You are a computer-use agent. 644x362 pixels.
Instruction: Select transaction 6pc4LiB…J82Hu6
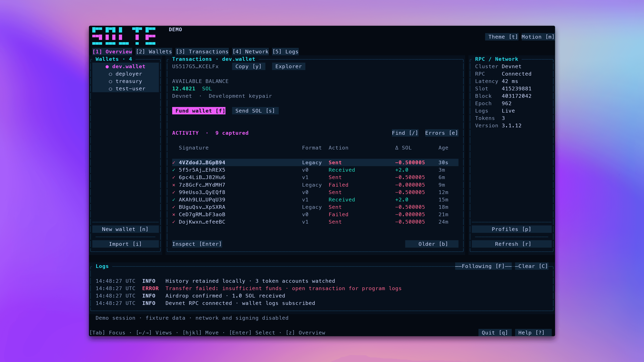click(x=315, y=177)
